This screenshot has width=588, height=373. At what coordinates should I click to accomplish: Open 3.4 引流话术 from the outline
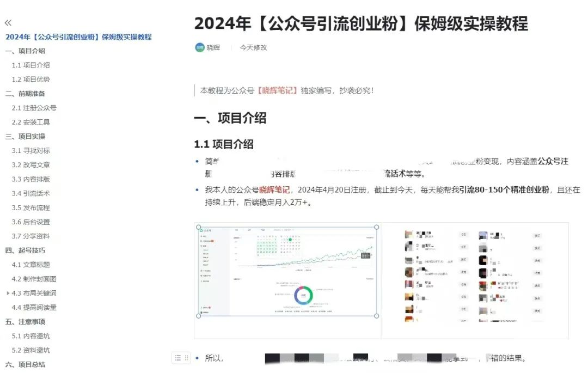point(29,193)
